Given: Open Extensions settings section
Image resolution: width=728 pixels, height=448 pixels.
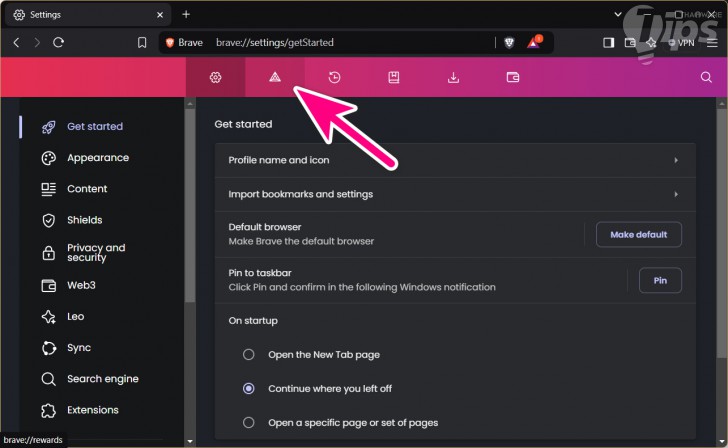Looking at the screenshot, I should (92, 410).
